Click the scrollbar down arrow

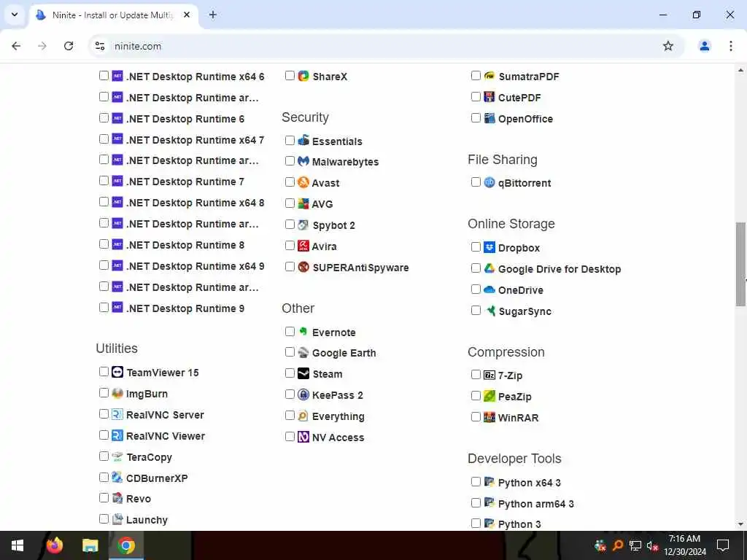tap(740, 524)
